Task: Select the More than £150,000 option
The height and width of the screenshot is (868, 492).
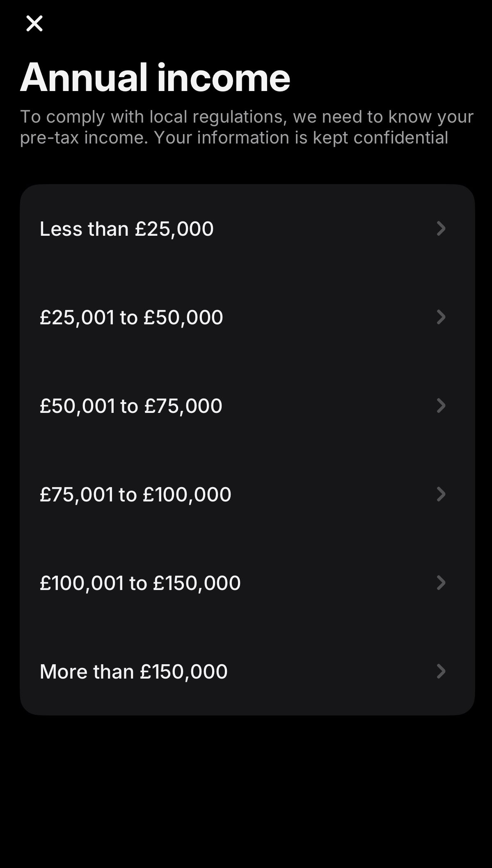Action: coord(134,672)
